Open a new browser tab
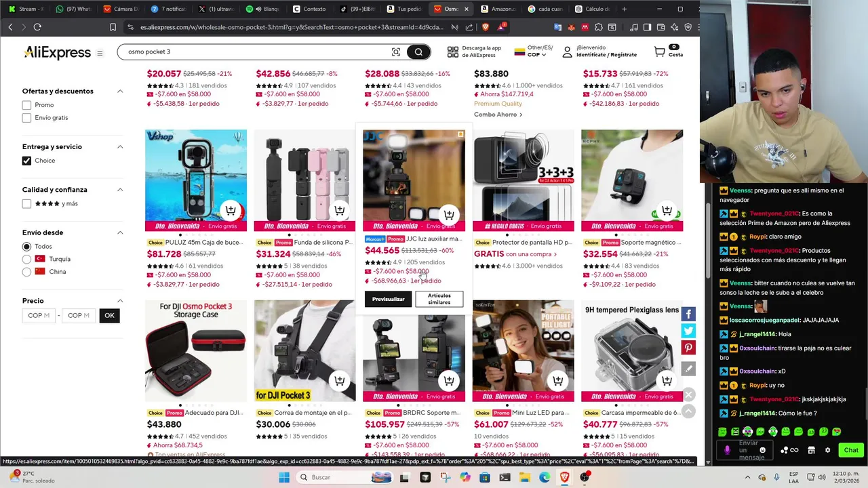 (624, 9)
